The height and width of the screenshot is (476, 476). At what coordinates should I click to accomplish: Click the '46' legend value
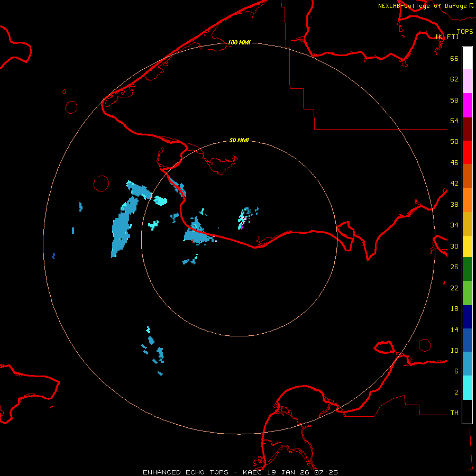454,163
